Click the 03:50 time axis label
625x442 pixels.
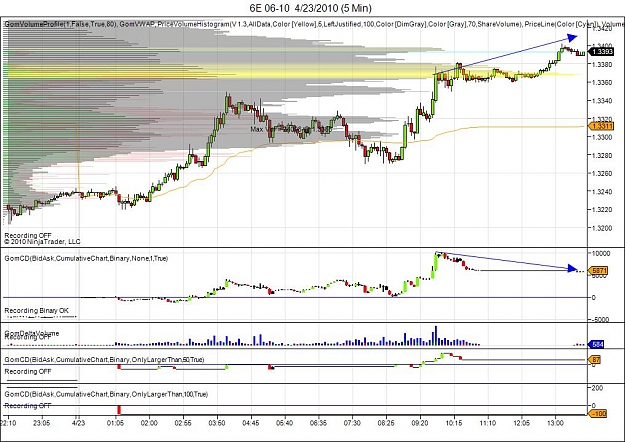217,423
